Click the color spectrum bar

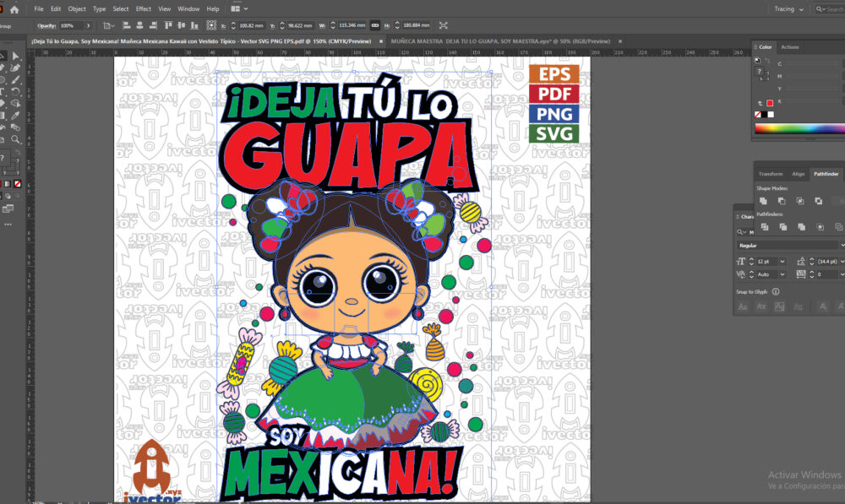click(x=799, y=128)
